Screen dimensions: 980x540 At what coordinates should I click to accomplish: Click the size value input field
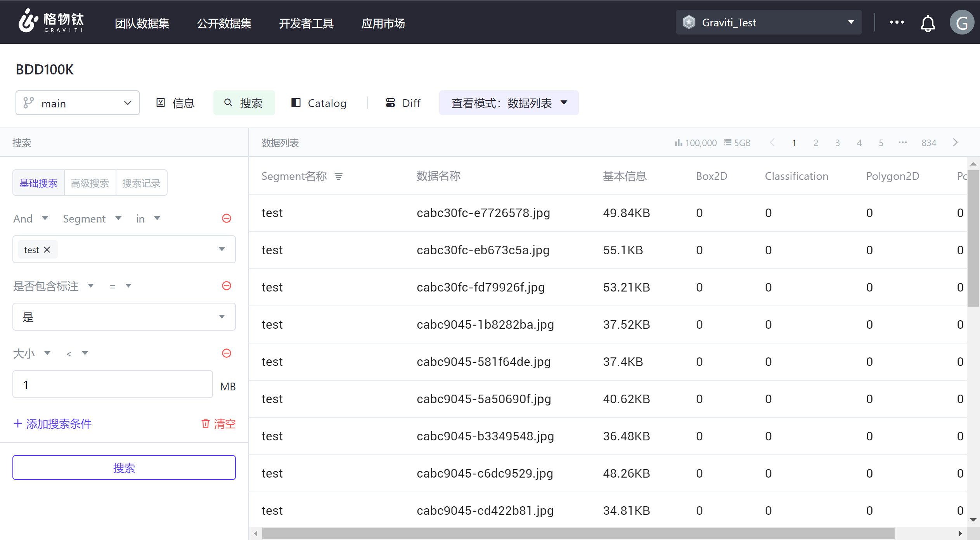point(113,385)
